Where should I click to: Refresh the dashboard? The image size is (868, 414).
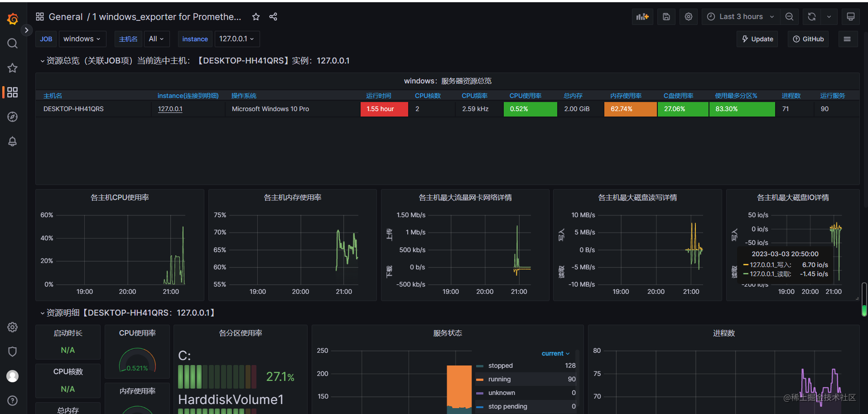811,16
